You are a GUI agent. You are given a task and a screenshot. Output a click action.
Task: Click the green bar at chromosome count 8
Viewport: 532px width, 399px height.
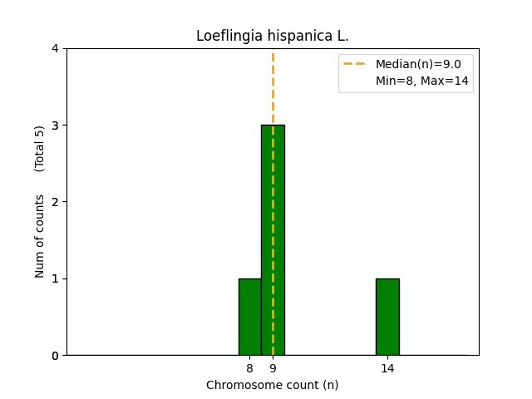tap(249, 317)
